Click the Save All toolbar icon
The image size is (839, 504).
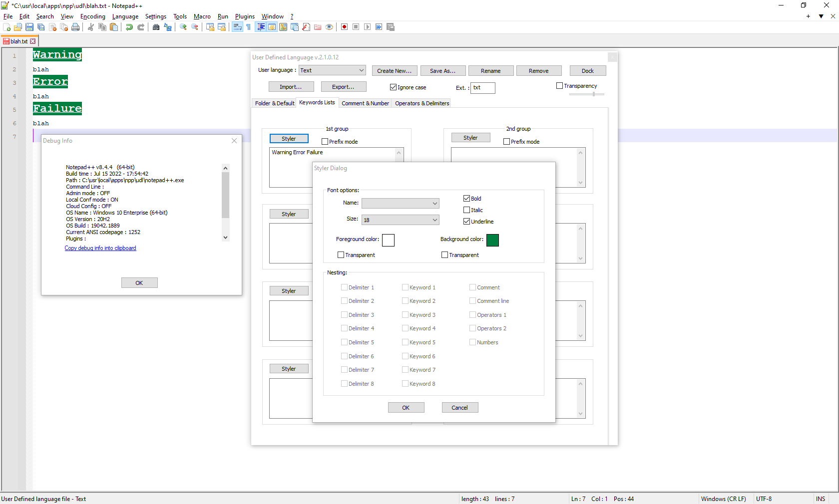pos(41,27)
